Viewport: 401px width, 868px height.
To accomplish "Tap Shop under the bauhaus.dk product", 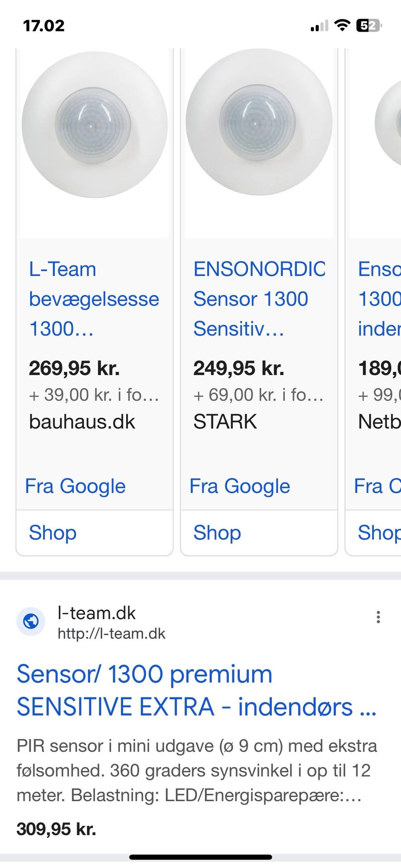I will pos(53,533).
